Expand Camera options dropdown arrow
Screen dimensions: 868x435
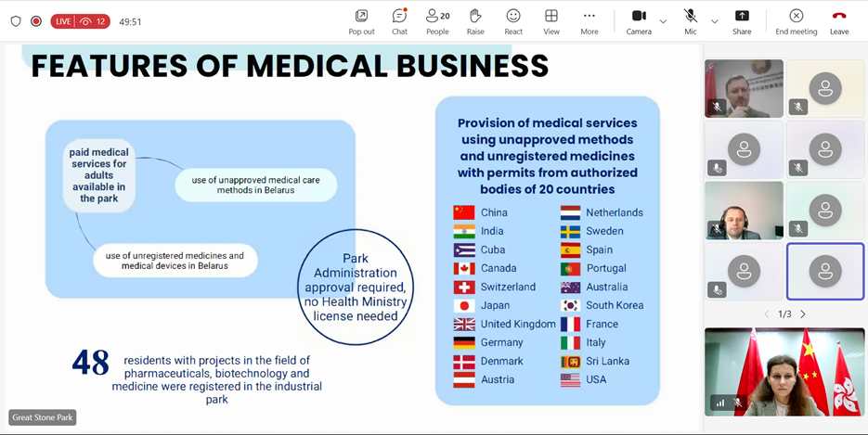pyautogui.click(x=663, y=21)
